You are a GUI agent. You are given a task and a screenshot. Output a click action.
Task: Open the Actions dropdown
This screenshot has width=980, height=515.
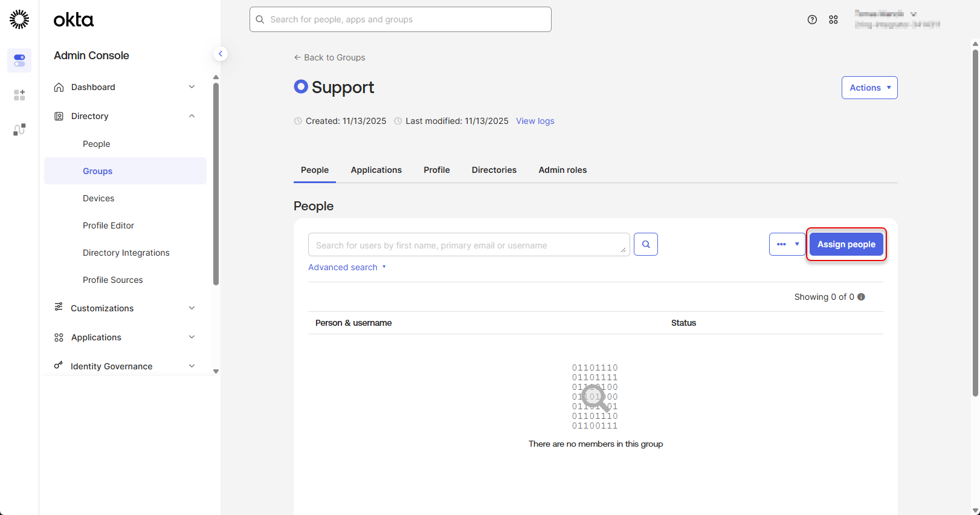point(869,88)
